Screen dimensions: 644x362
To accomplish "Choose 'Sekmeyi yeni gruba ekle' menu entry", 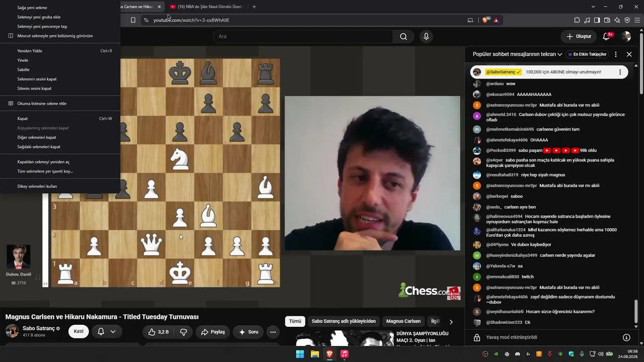I will 60,17.
